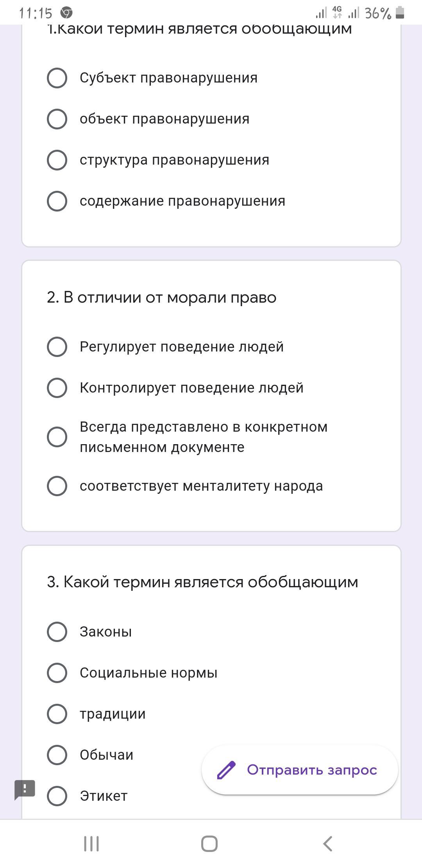The height and width of the screenshot is (868, 422).
Task: Choose the 'Законы' radio button
Action: [57, 632]
